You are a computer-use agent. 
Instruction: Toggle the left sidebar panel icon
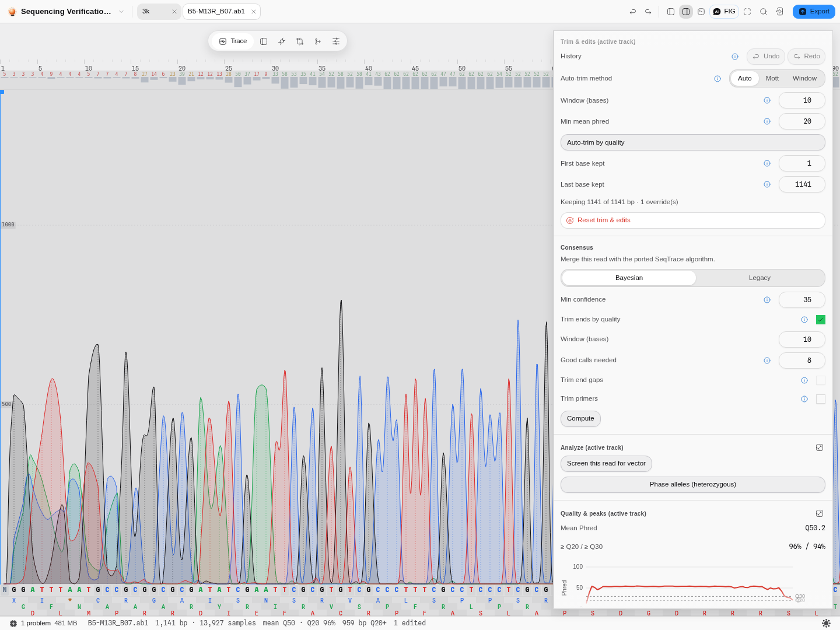(671, 12)
